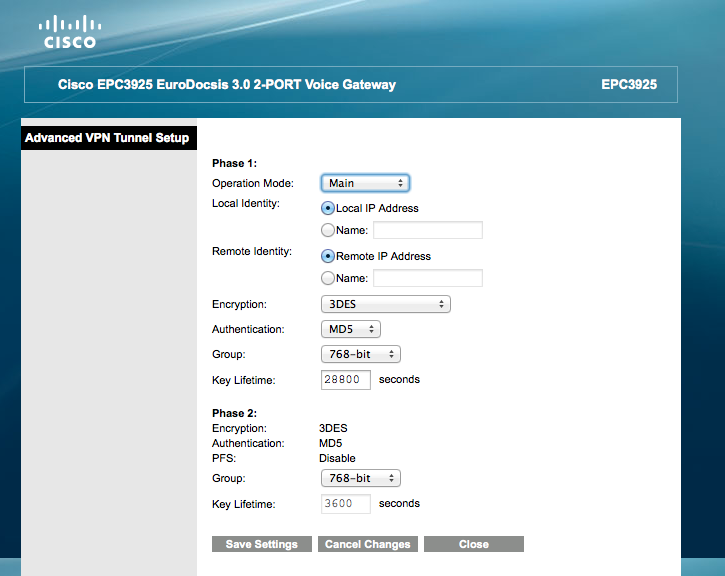Click the Local Identity label
The width and height of the screenshot is (725, 576).
point(246,203)
